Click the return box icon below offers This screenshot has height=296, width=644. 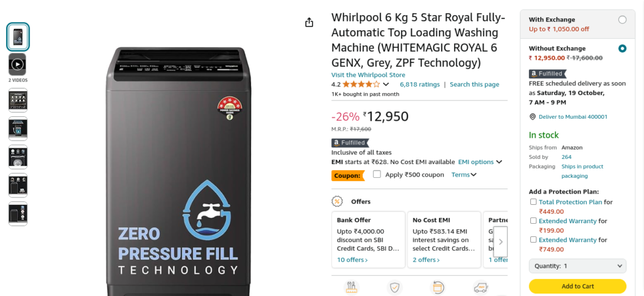[x=438, y=287]
